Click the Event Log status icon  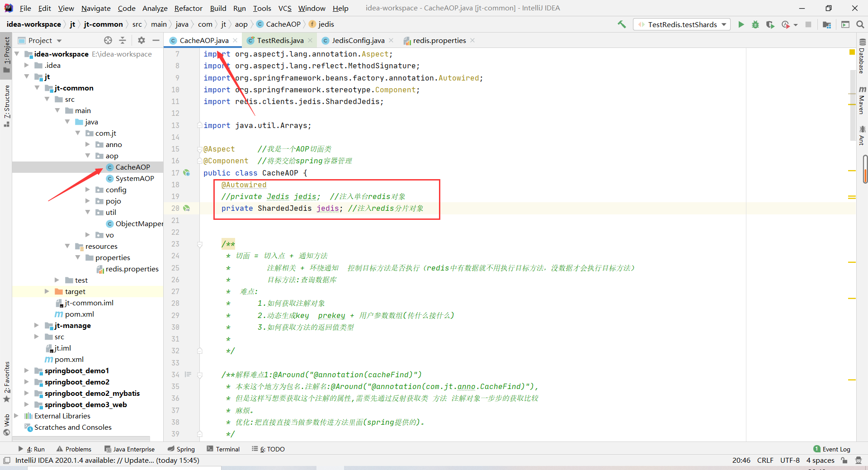[832, 449]
